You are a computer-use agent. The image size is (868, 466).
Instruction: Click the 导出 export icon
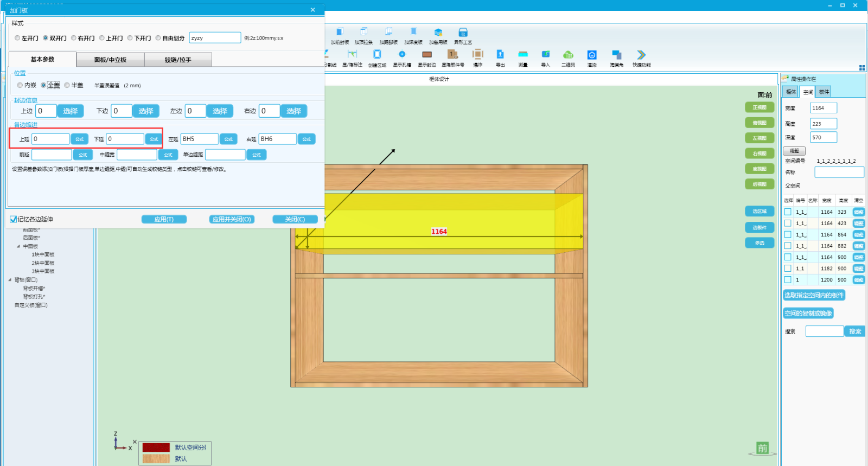[x=500, y=54]
